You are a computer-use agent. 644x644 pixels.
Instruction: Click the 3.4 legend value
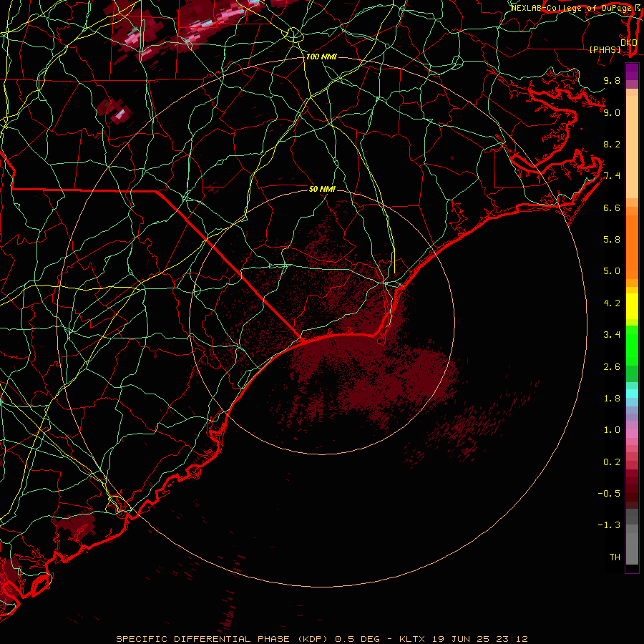tap(612, 335)
